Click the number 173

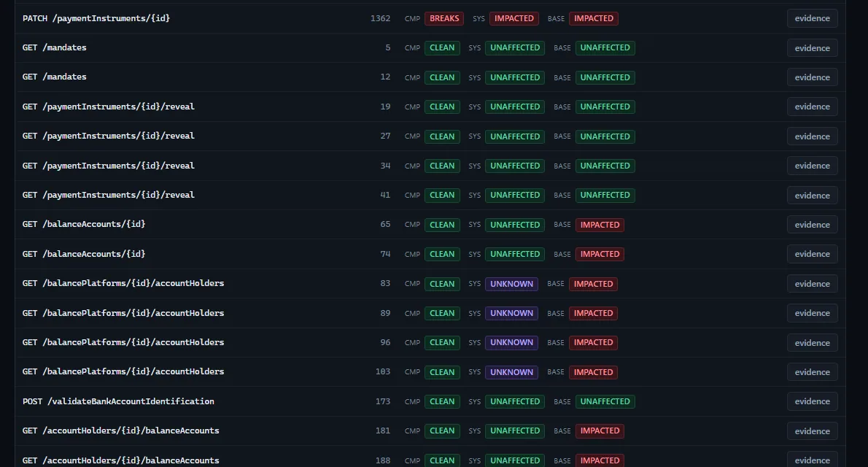pos(383,401)
